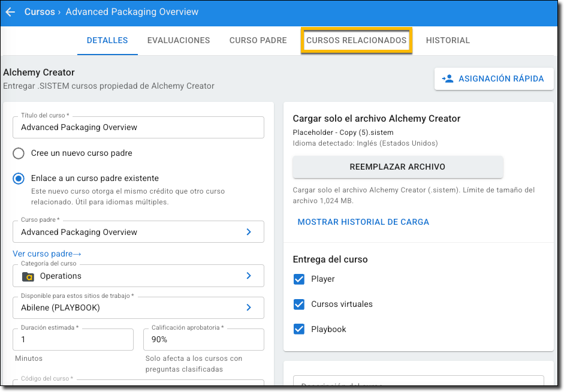Screen dimensions: 564x392
Task: Open the Curso Padre tab
Action: pyautogui.click(x=258, y=40)
